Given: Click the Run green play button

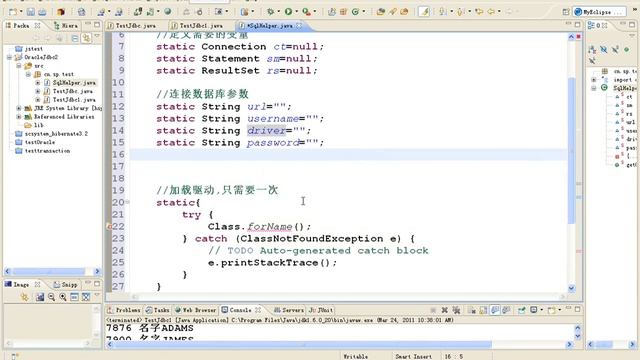Looking at the screenshot, I should (288, 11).
